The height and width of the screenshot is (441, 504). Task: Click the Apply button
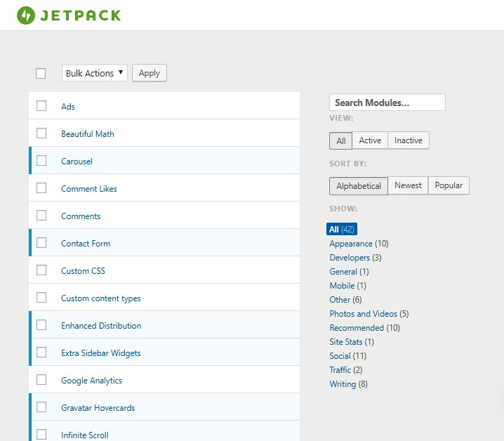(149, 73)
